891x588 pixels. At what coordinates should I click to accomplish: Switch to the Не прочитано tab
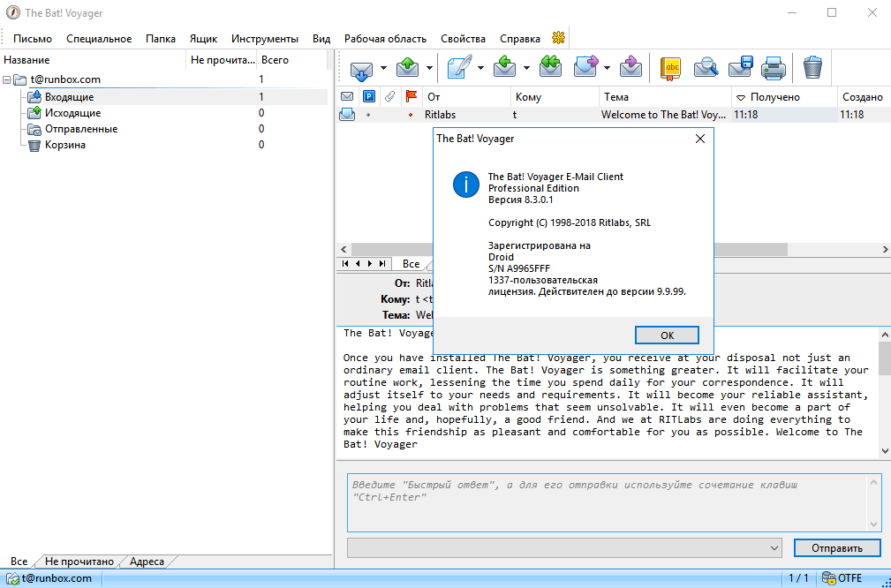tap(79, 562)
